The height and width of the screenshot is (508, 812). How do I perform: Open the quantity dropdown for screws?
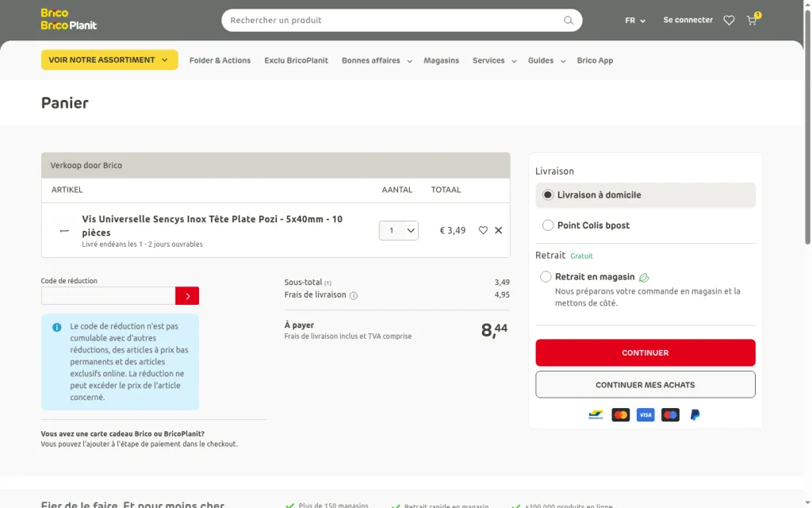point(399,231)
